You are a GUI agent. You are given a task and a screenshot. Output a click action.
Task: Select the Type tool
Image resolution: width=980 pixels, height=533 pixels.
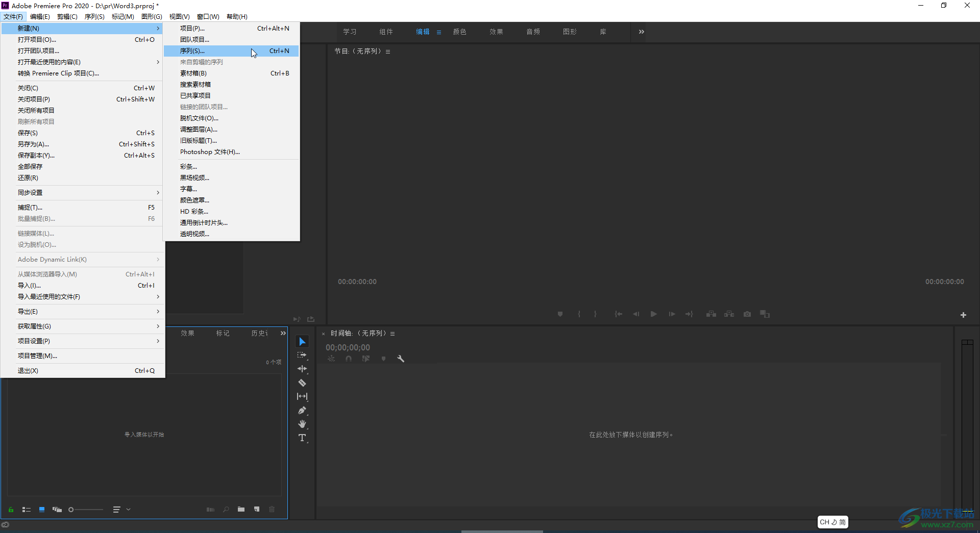(302, 438)
